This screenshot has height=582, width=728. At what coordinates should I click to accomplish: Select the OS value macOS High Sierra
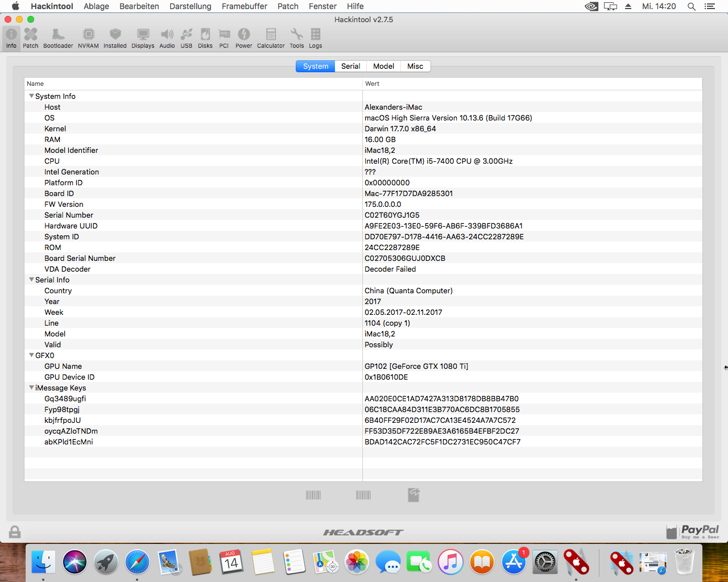tap(448, 118)
